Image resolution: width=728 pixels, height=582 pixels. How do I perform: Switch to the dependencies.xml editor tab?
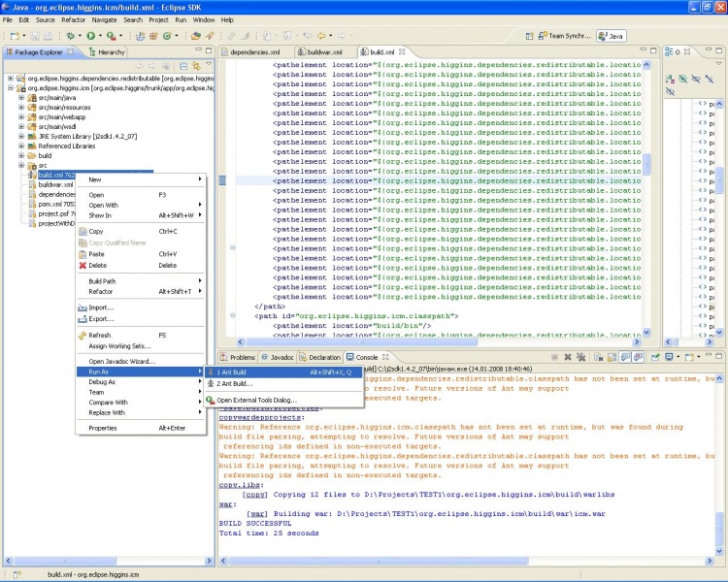pyautogui.click(x=255, y=52)
